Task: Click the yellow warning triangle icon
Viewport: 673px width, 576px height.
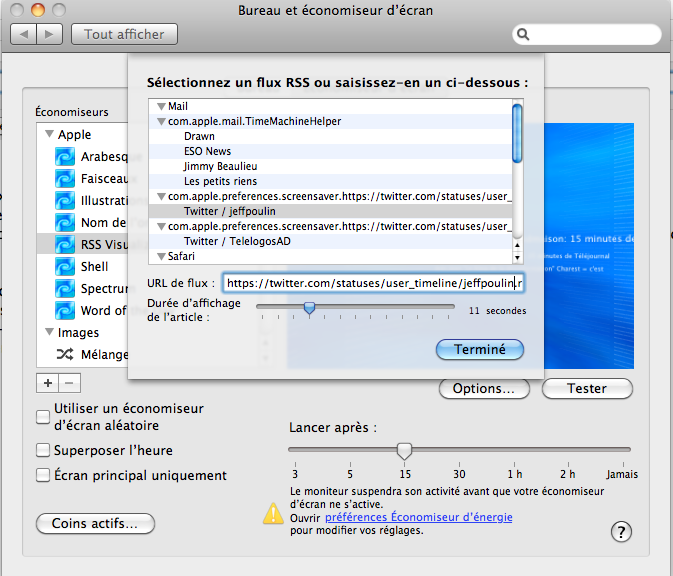Action: pos(272,513)
